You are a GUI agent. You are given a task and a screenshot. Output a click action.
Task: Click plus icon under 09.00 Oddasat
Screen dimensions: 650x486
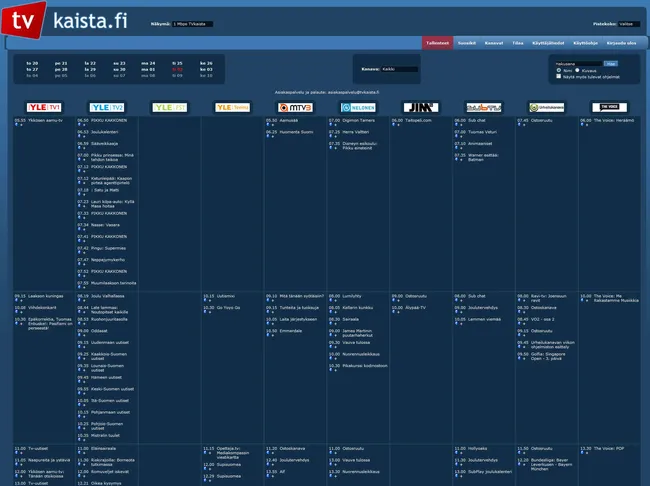[x=84, y=335]
